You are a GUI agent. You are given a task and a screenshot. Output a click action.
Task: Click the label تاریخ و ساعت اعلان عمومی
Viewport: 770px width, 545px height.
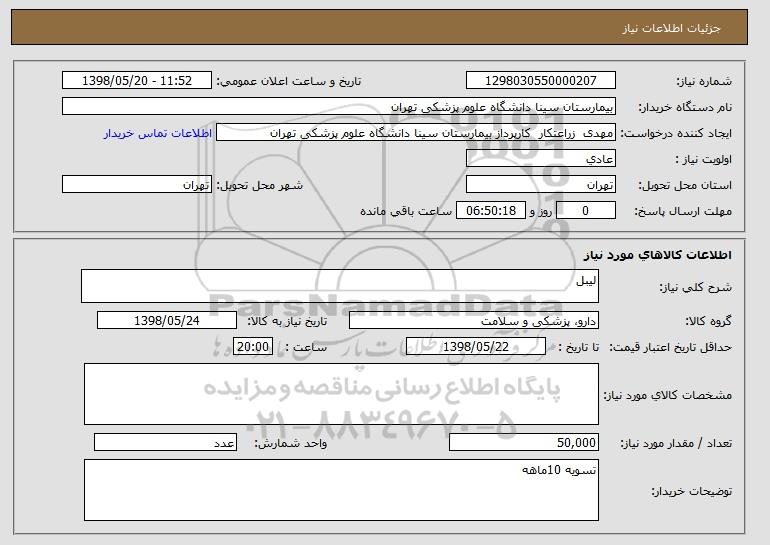point(289,82)
